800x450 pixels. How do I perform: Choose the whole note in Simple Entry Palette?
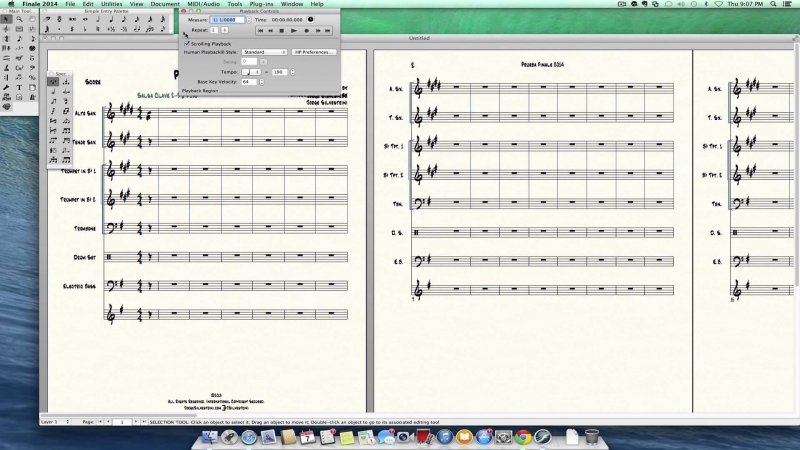pos(85,19)
